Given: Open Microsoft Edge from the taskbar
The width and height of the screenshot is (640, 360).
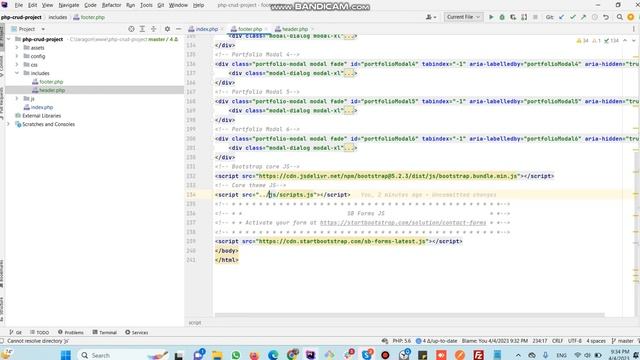Looking at the screenshot, I should click(x=273, y=355).
